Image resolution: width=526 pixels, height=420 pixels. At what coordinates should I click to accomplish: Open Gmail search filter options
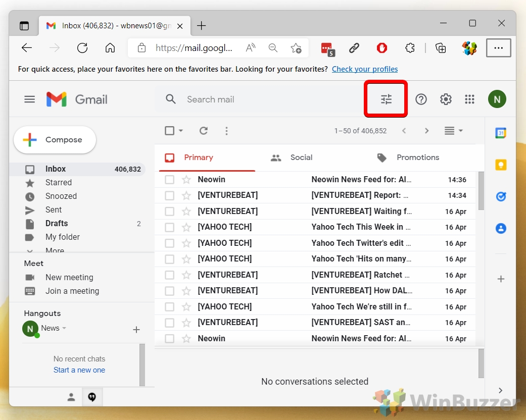[386, 99]
